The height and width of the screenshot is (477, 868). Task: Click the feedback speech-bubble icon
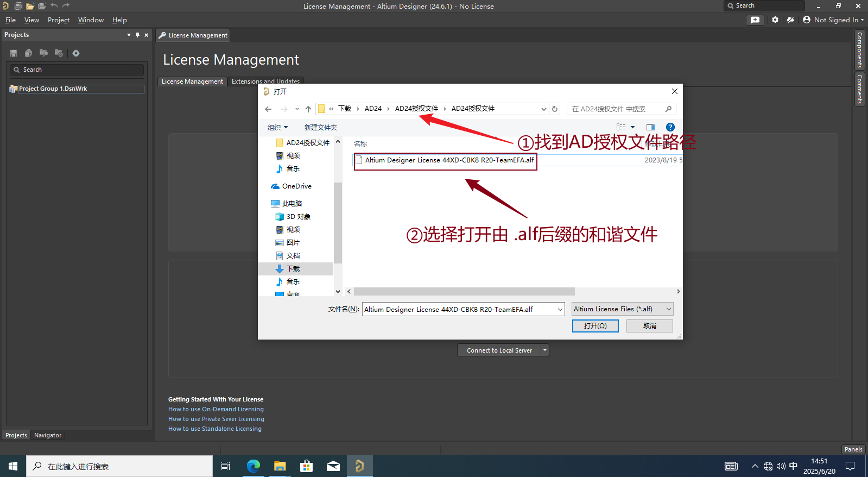click(755, 20)
